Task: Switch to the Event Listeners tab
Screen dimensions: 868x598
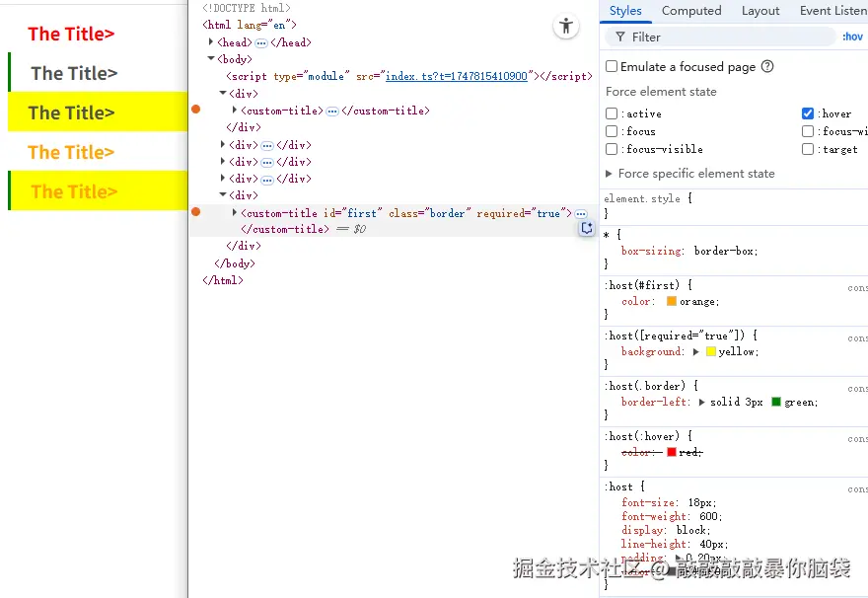Action: (x=833, y=11)
